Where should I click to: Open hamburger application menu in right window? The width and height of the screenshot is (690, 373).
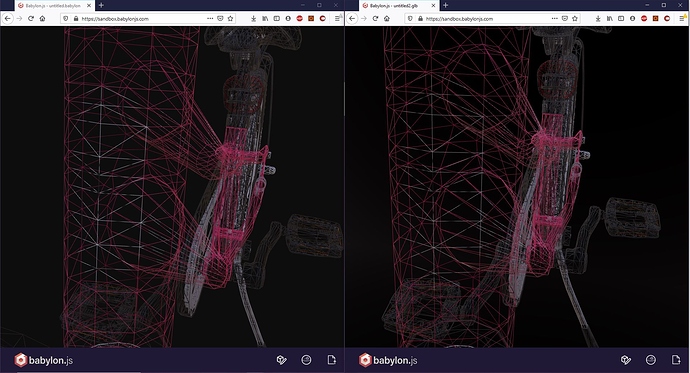pyautogui.click(x=683, y=18)
